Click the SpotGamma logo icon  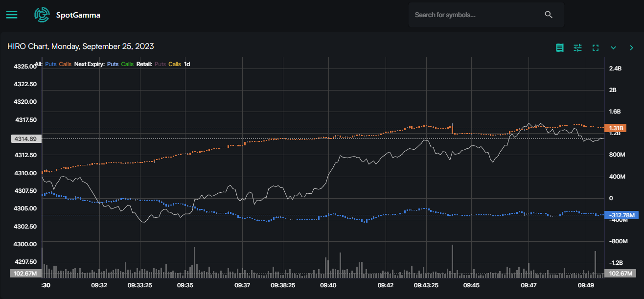click(42, 15)
